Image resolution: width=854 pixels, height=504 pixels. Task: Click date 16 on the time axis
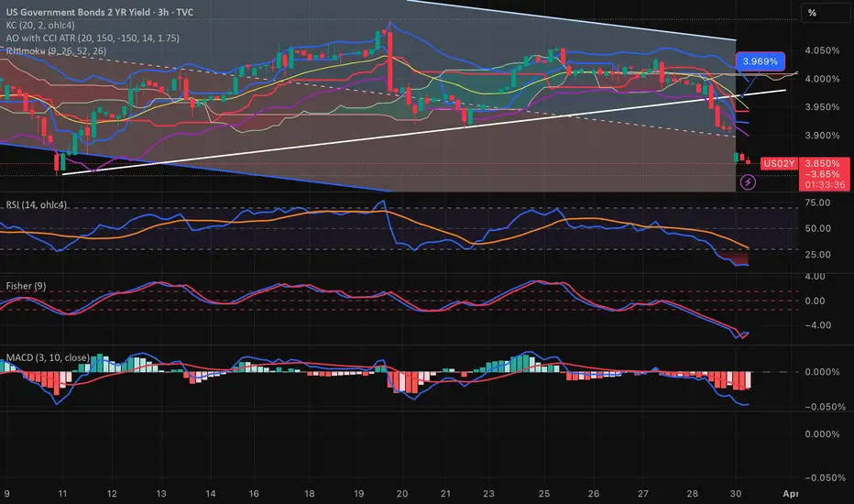[x=254, y=494]
